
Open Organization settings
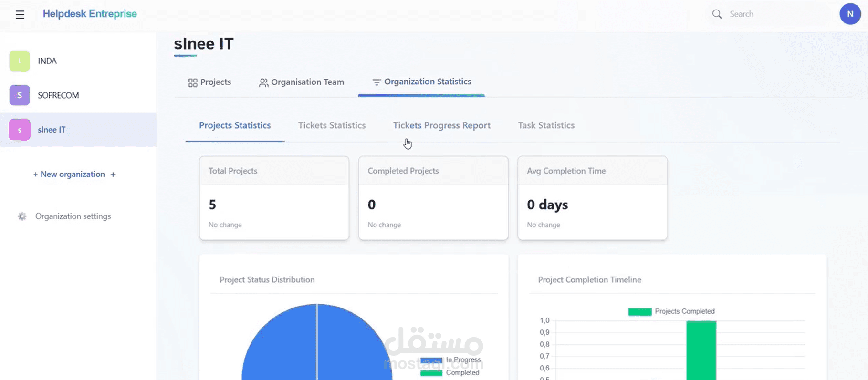pyautogui.click(x=73, y=216)
